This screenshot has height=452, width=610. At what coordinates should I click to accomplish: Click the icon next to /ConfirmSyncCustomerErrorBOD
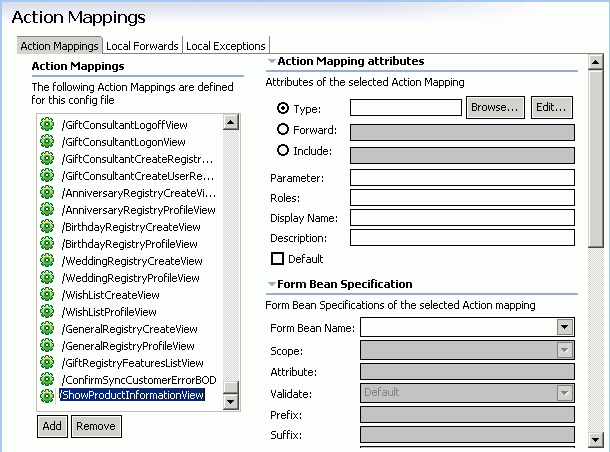click(x=46, y=380)
